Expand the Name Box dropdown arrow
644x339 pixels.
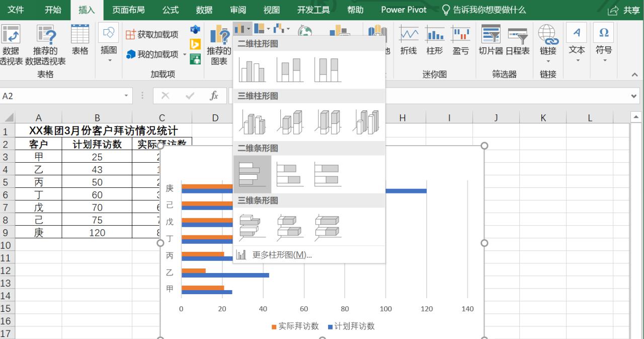(126, 96)
